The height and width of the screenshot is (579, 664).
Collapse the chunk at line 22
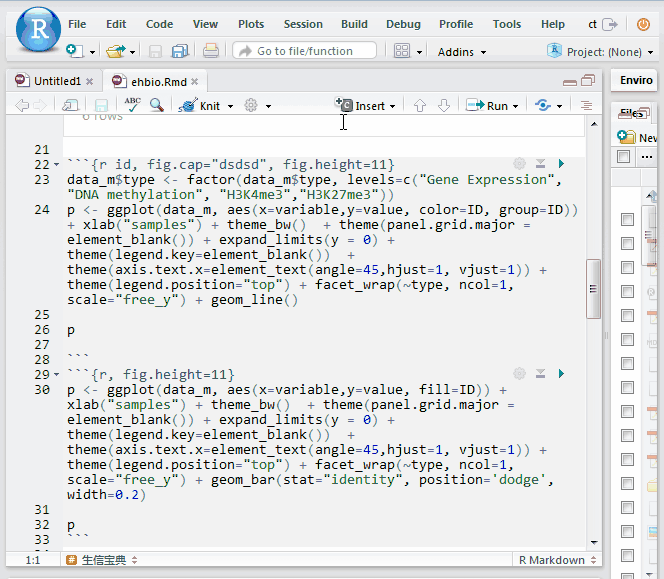(x=57, y=165)
